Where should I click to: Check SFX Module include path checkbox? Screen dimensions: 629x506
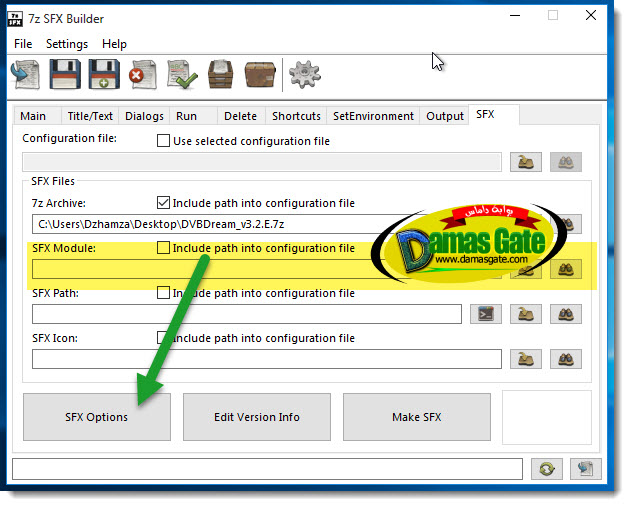pos(163,248)
